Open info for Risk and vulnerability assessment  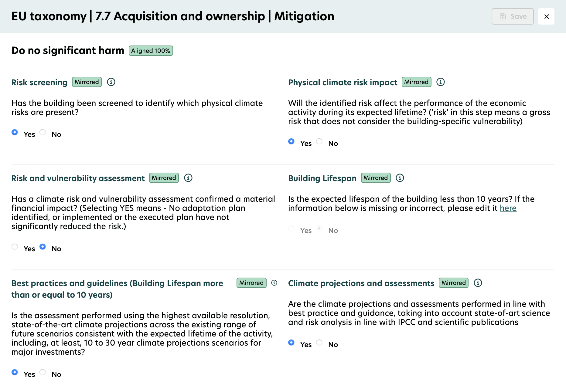(x=188, y=178)
